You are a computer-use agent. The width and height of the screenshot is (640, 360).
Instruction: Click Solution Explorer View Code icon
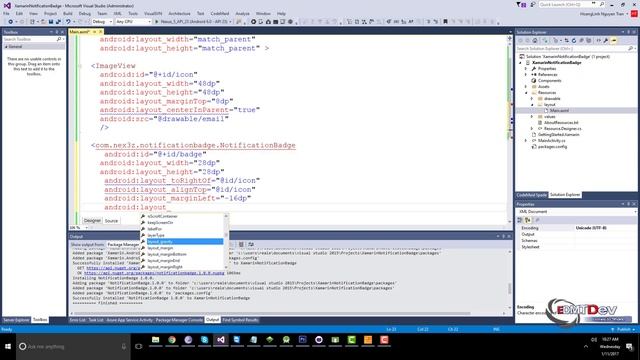(598, 40)
